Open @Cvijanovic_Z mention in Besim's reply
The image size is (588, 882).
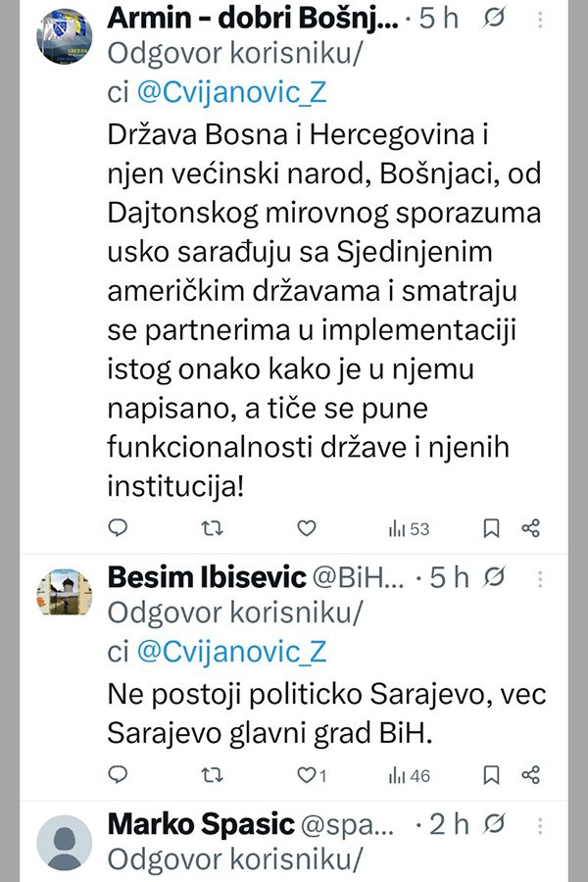pyautogui.click(x=231, y=651)
